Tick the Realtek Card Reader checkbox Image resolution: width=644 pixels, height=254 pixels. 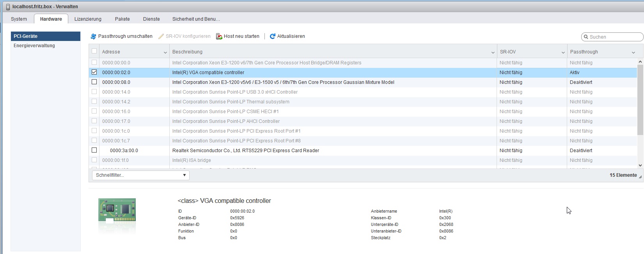coord(94,150)
